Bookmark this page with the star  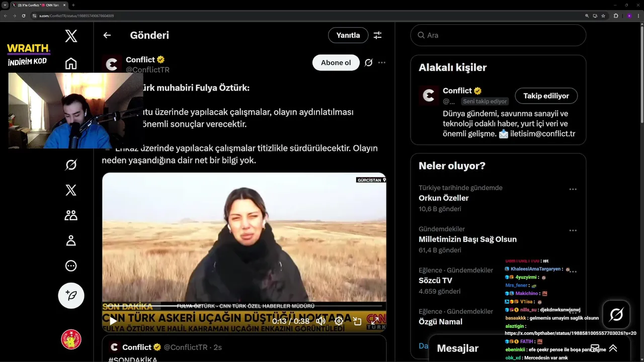click(x=603, y=16)
